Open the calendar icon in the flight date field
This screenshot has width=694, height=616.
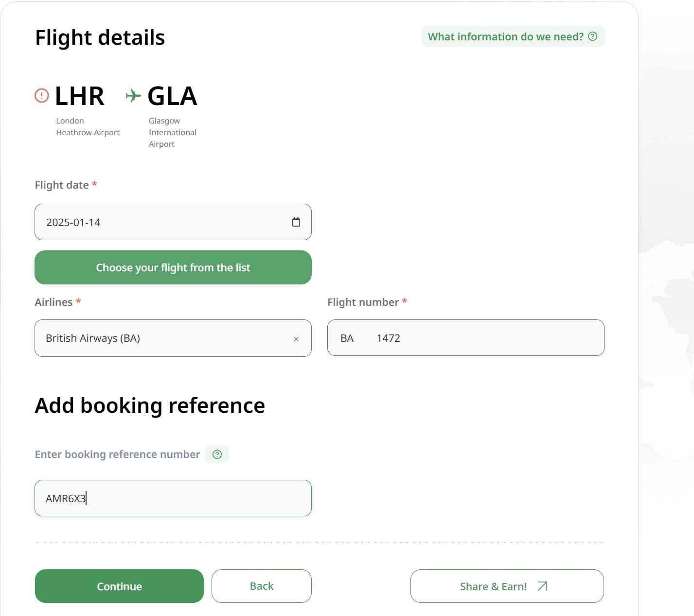pos(296,222)
